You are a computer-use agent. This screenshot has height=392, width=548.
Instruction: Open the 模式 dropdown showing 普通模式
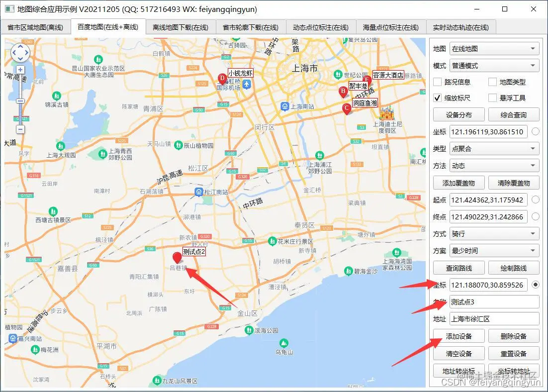[494, 66]
